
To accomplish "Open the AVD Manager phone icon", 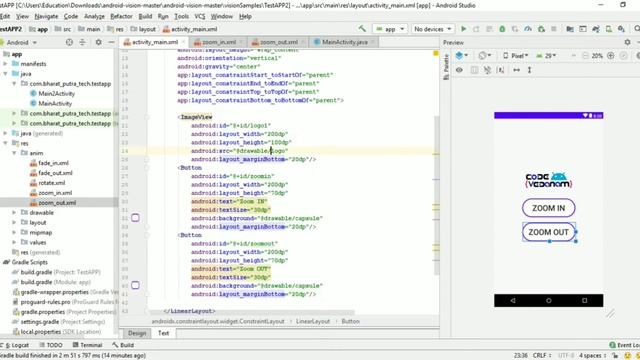I will (x=609, y=29).
